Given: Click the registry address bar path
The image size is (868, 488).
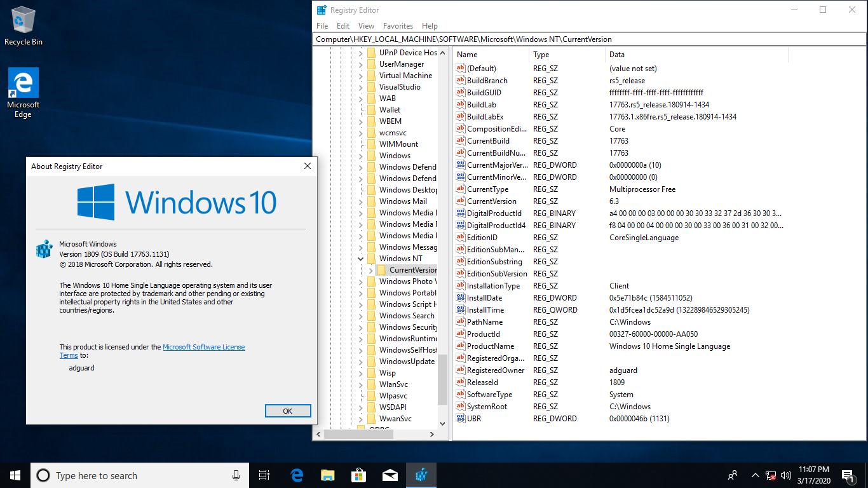Looking at the screenshot, I should pos(590,39).
